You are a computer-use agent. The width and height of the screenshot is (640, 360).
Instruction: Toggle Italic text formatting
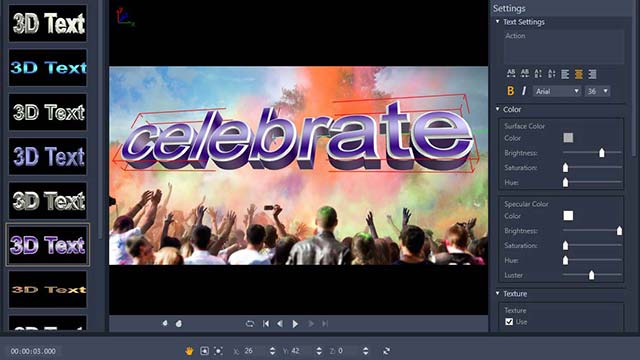point(524,91)
